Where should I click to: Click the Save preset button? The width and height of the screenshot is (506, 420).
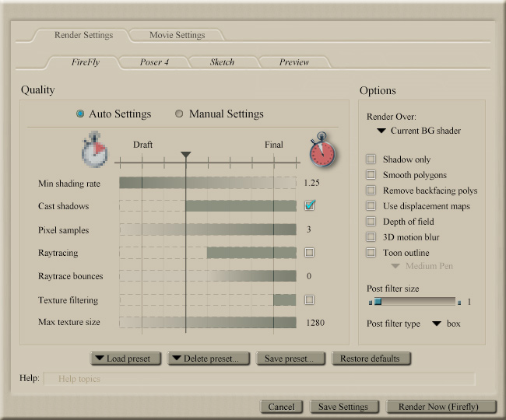290,359
